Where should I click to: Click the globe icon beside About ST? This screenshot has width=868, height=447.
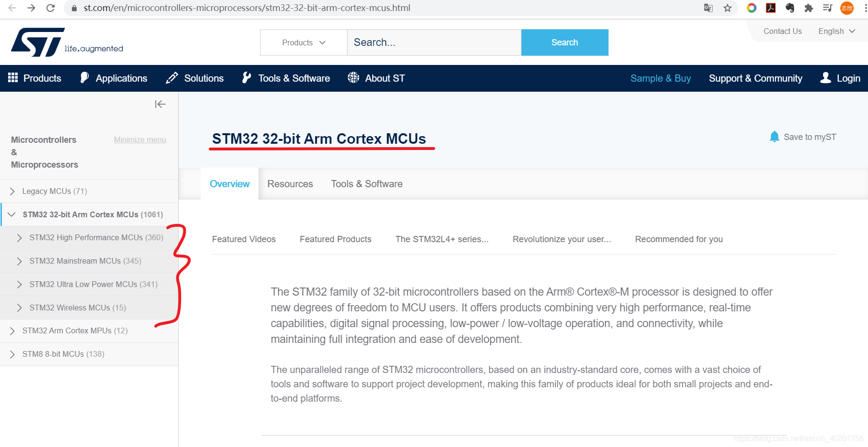pyautogui.click(x=354, y=78)
